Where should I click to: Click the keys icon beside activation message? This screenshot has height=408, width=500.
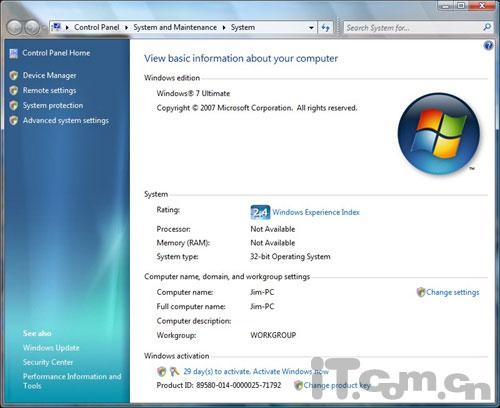(x=174, y=371)
